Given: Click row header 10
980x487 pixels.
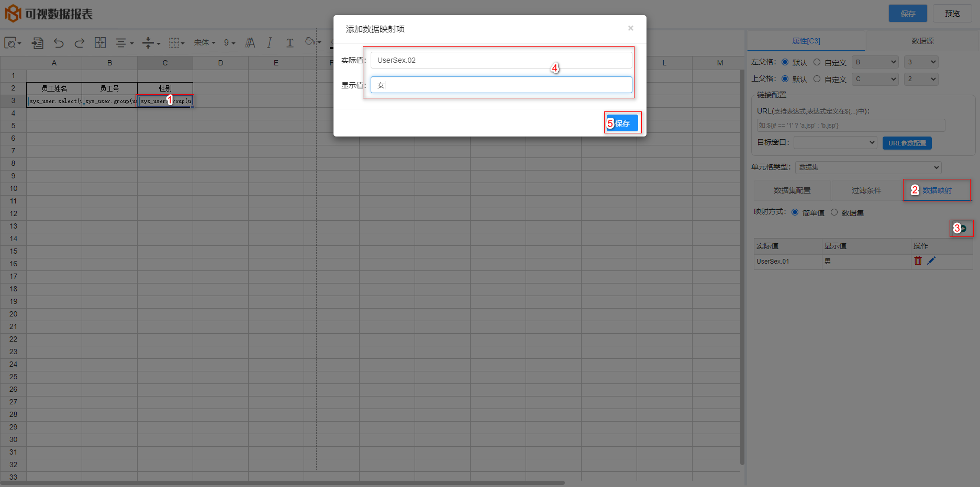Looking at the screenshot, I should click(13, 188).
